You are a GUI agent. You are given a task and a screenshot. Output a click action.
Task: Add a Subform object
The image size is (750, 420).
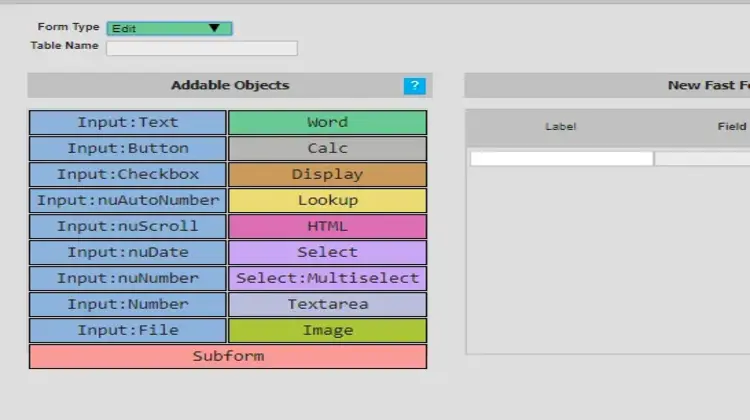coord(228,356)
